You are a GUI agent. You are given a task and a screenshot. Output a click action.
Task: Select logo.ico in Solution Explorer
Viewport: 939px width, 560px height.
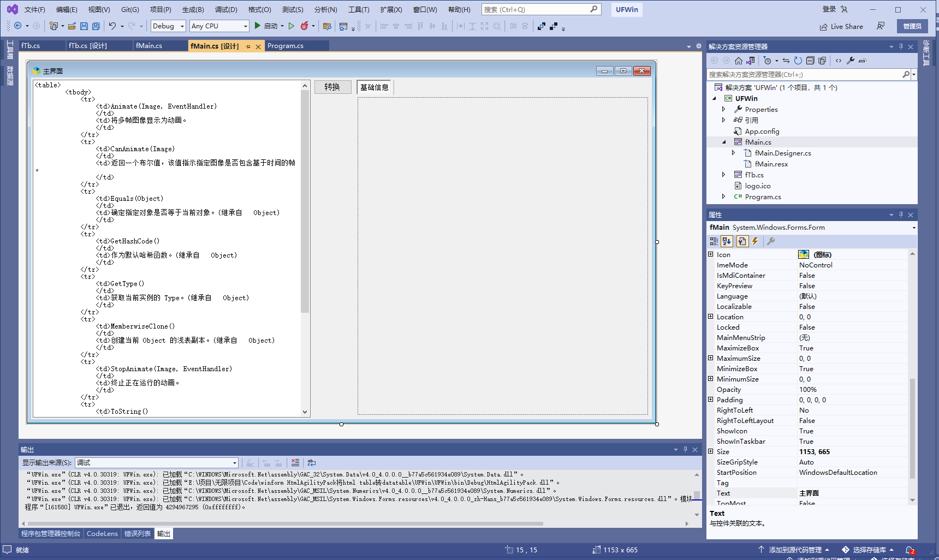pos(757,186)
